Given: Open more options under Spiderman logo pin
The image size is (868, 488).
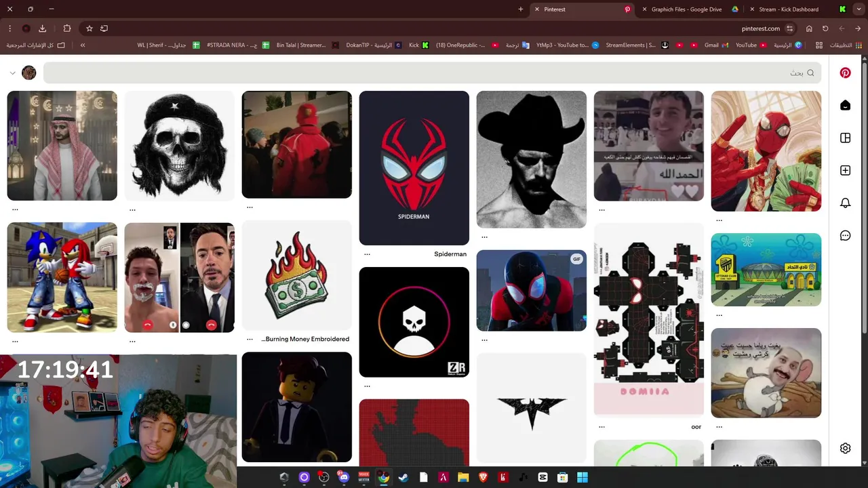Looking at the screenshot, I should tap(367, 254).
